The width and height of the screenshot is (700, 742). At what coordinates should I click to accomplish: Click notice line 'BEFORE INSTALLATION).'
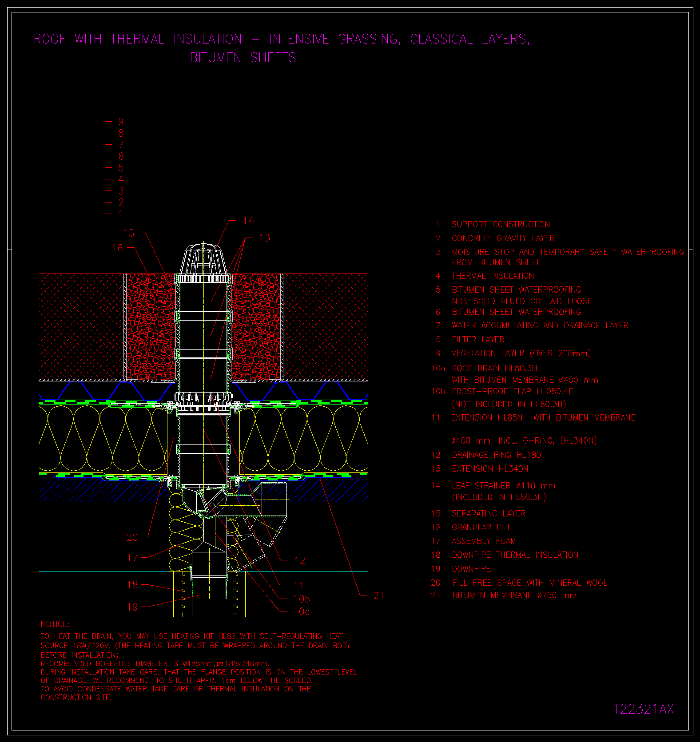(x=80, y=655)
